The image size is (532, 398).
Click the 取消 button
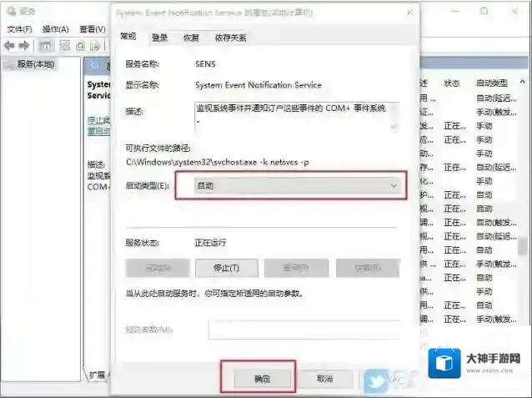pyautogui.click(x=324, y=378)
